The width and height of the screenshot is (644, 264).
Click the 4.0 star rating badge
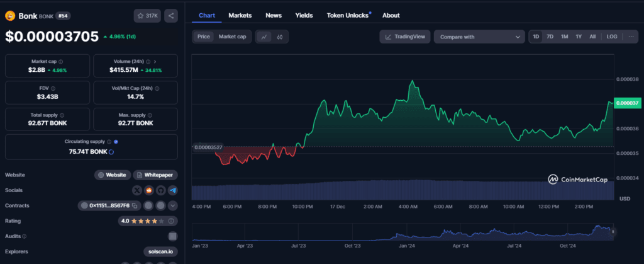click(148, 221)
